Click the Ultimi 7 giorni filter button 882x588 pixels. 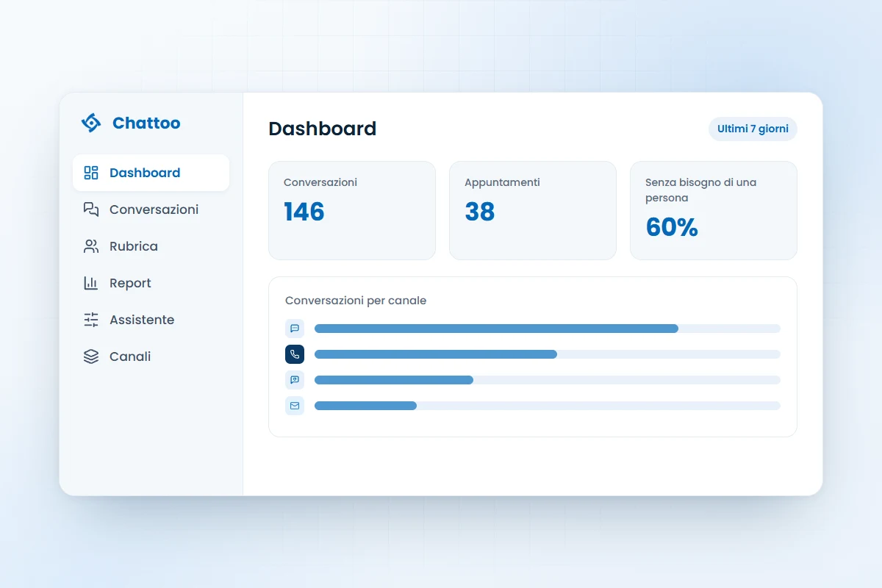point(753,129)
